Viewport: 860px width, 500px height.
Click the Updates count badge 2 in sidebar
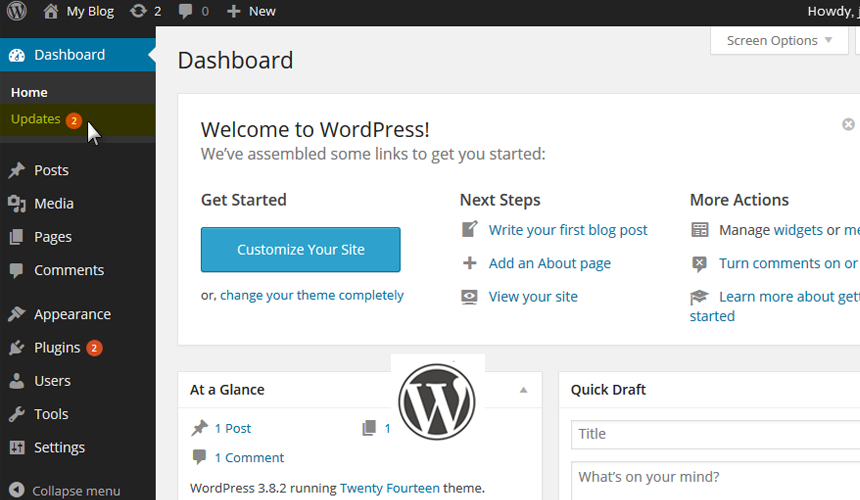(x=73, y=120)
